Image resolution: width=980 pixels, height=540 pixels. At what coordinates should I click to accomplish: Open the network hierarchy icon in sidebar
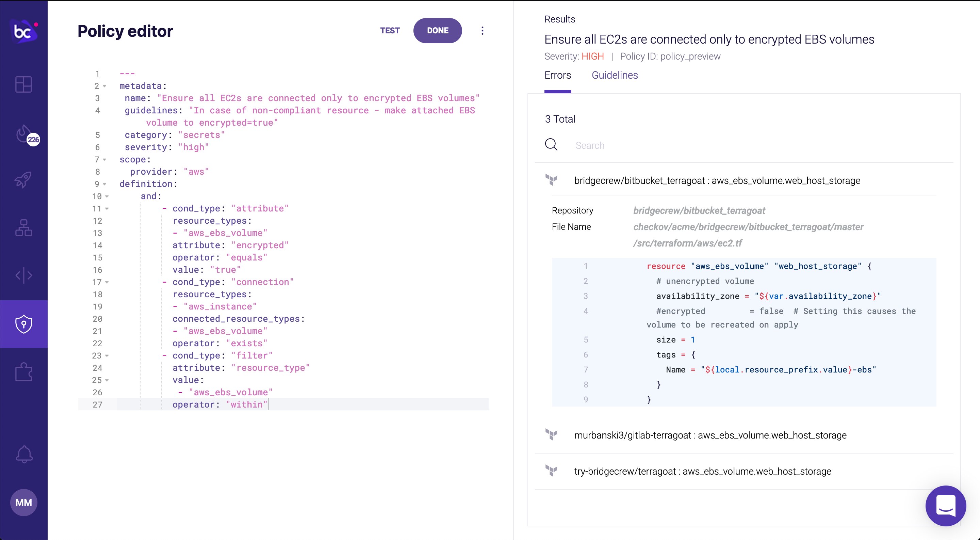[23, 227]
